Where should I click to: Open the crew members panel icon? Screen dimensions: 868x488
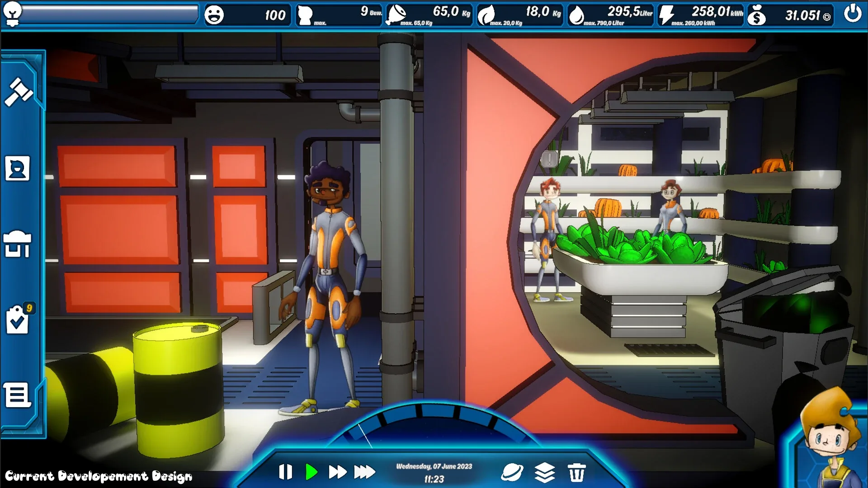tap(17, 169)
